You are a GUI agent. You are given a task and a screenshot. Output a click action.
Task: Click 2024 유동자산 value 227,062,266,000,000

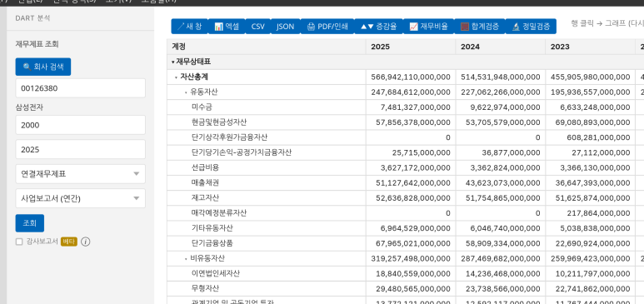pos(500,92)
